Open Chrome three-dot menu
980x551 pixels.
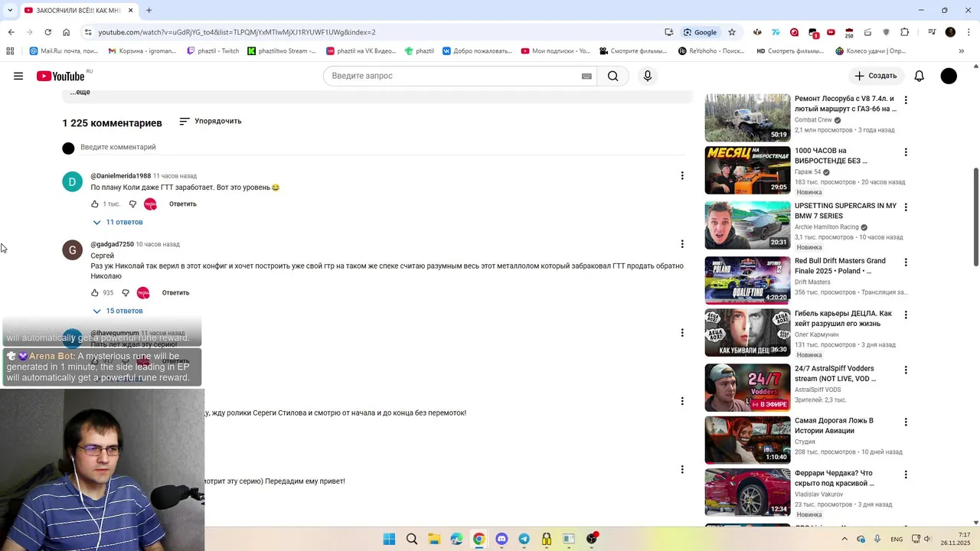point(969,32)
